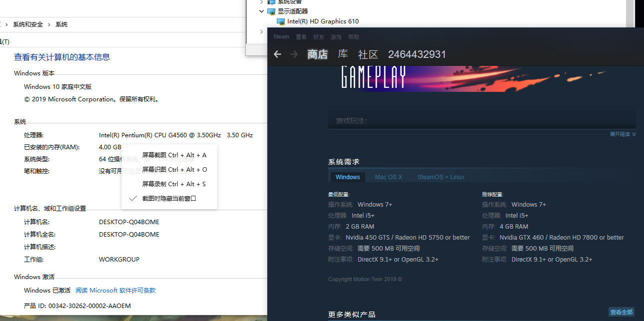Click the 查看全部 button in Steam
This screenshot has width=644, height=321.
click(x=622, y=312)
